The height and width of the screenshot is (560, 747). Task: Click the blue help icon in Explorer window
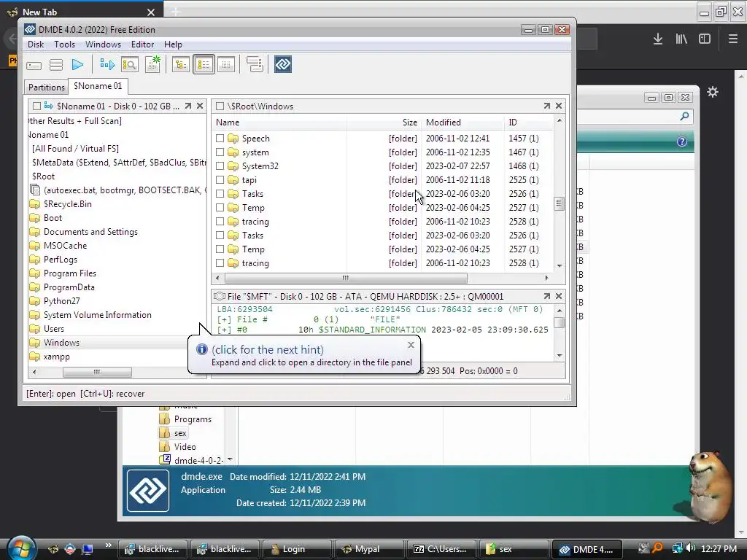pos(682,141)
